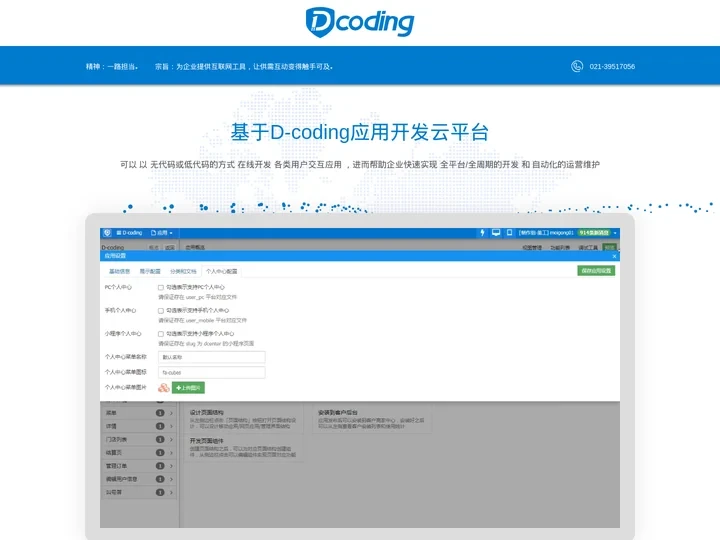Enable the 手机个人中心 support checkbox
Screen dimensions: 720x540
point(161,311)
